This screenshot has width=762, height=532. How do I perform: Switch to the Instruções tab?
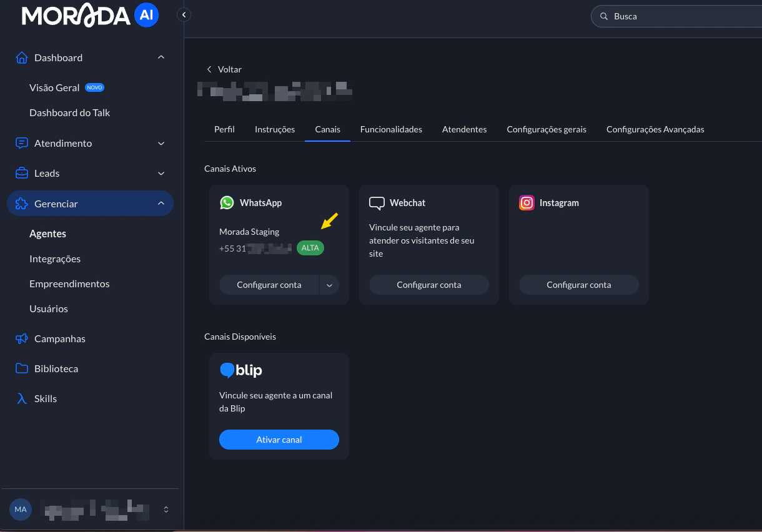275,129
